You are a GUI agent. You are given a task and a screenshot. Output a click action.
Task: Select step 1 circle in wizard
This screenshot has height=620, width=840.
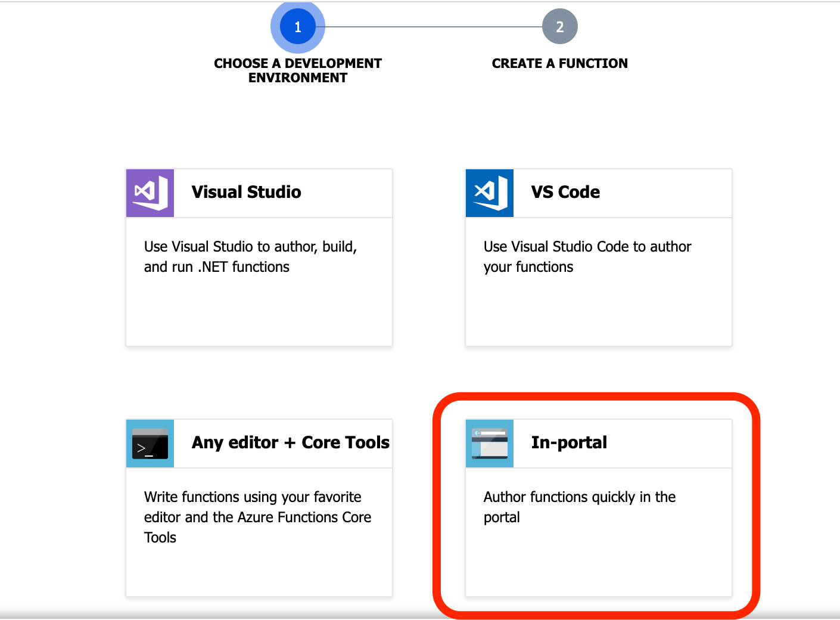(x=298, y=27)
